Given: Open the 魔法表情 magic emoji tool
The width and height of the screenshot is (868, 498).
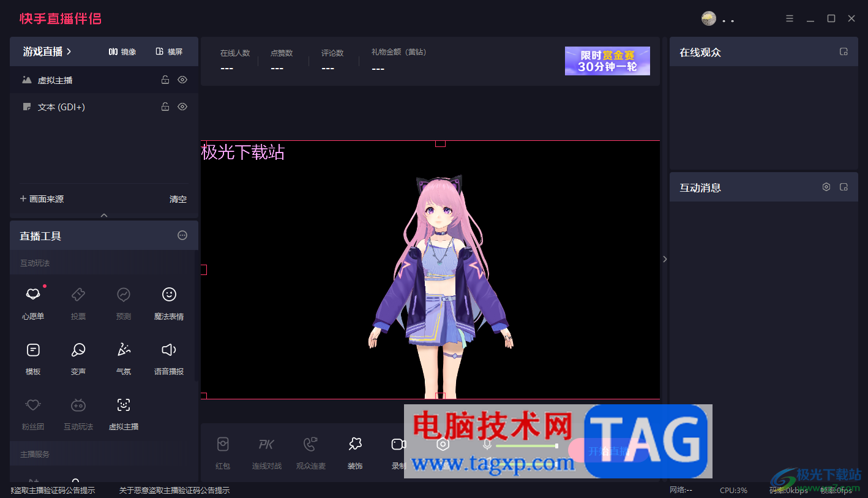Looking at the screenshot, I should pyautogui.click(x=169, y=303).
